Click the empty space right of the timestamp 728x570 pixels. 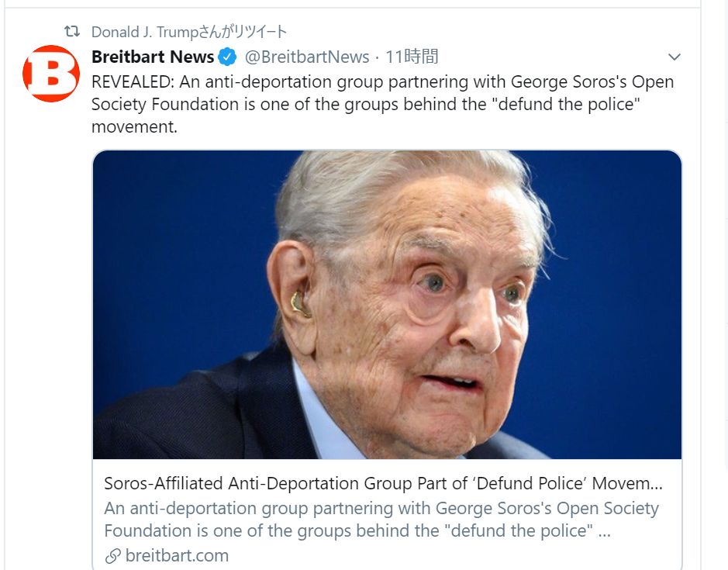click(x=543, y=57)
